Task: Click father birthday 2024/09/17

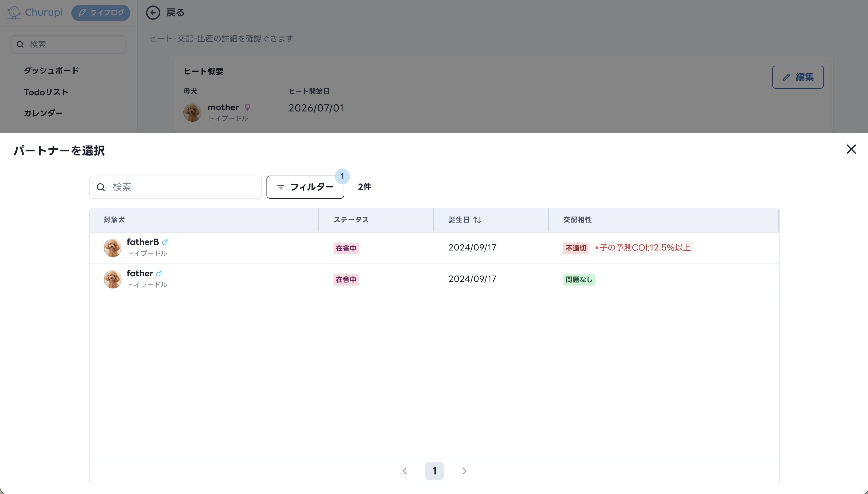Action: pos(472,279)
